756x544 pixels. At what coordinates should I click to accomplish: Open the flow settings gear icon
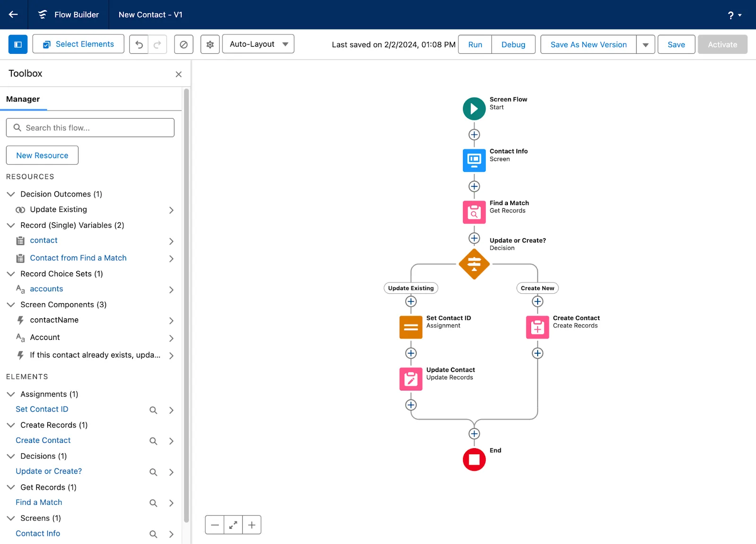coord(210,44)
